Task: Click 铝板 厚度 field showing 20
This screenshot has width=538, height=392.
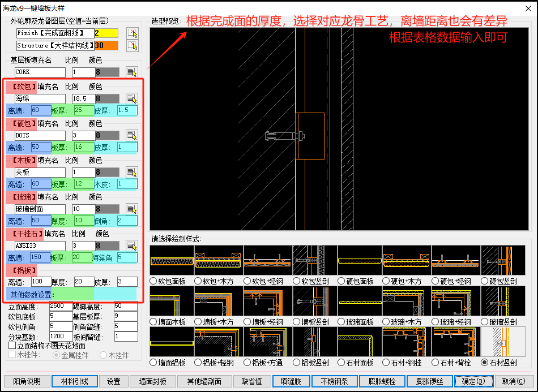Action: click(84, 282)
